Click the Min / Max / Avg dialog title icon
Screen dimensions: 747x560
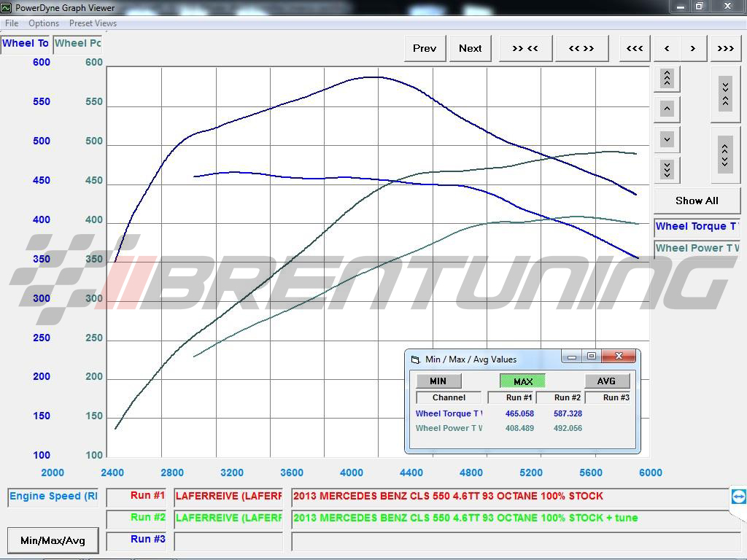tap(415, 359)
